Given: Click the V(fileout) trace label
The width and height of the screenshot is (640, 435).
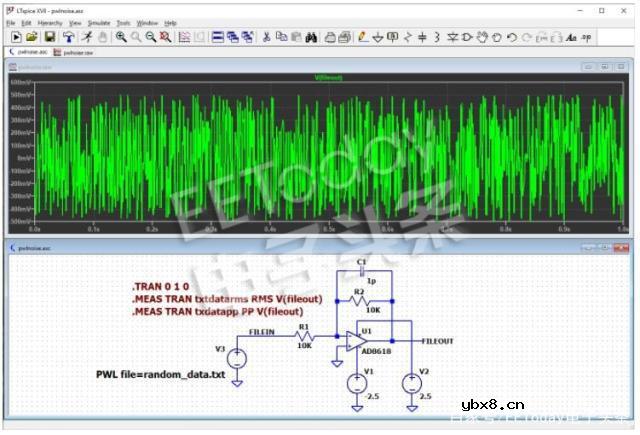Looking at the screenshot, I should coord(329,77).
